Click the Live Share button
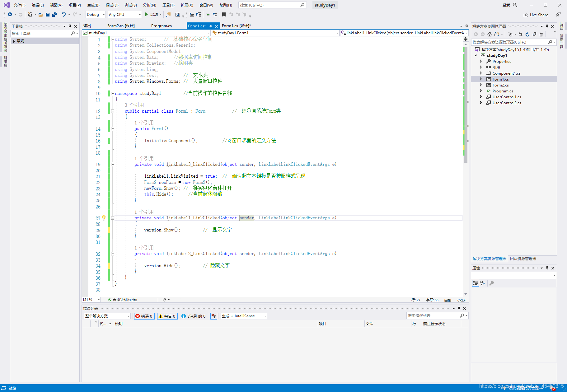This screenshot has width=567, height=392. [x=536, y=15]
